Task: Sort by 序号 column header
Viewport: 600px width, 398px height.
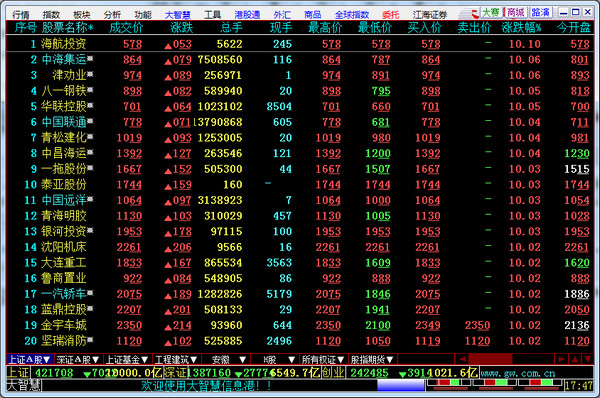Action: tap(25, 28)
